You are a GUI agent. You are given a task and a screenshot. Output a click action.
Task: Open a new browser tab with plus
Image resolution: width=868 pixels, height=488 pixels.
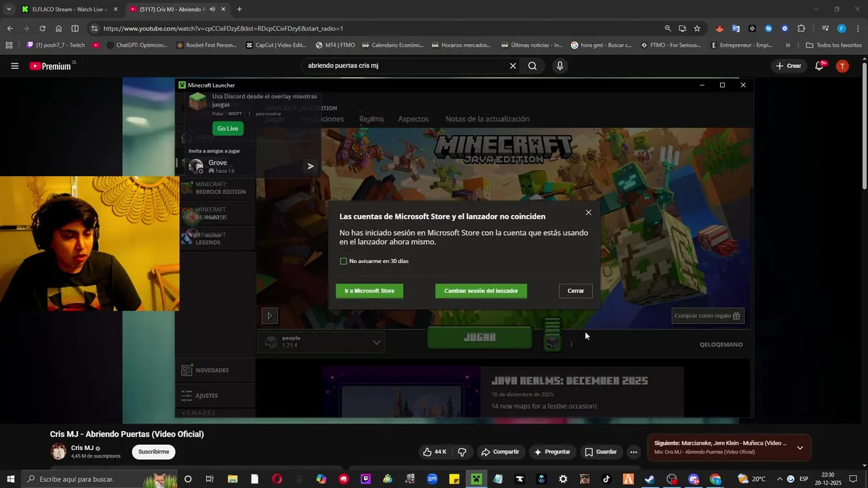click(x=239, y=9)
